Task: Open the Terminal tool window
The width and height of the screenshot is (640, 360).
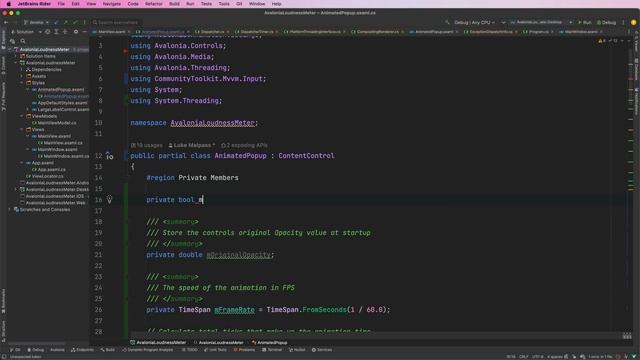Action: 272,350
